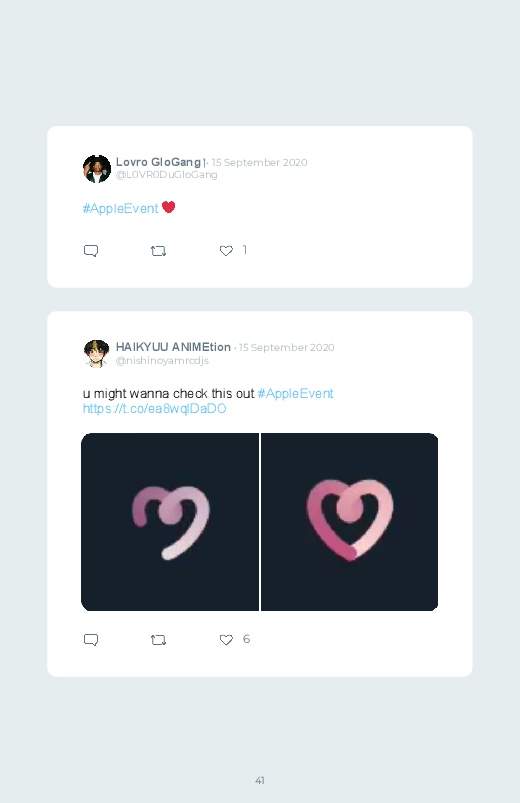Like the HAIKYUU ANIMEtion tweet
Viewport: 520px width, 803px height.
(x=226, y=640)
